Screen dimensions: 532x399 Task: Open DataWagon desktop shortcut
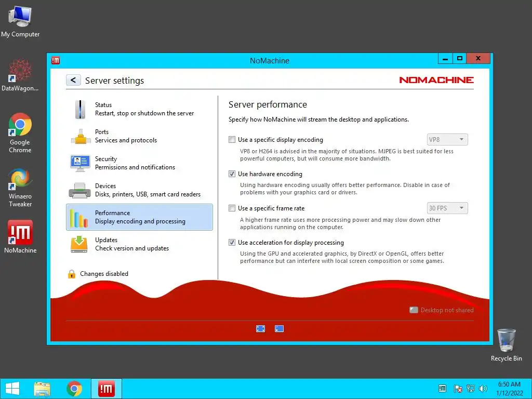click(20, 75)
